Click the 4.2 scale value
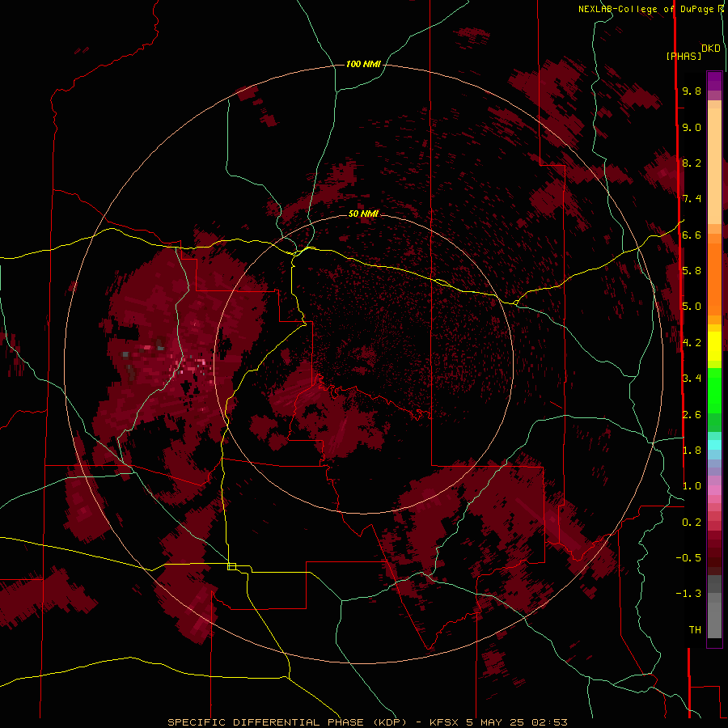This screenshot has width=728, height=728. pos(692,343)
